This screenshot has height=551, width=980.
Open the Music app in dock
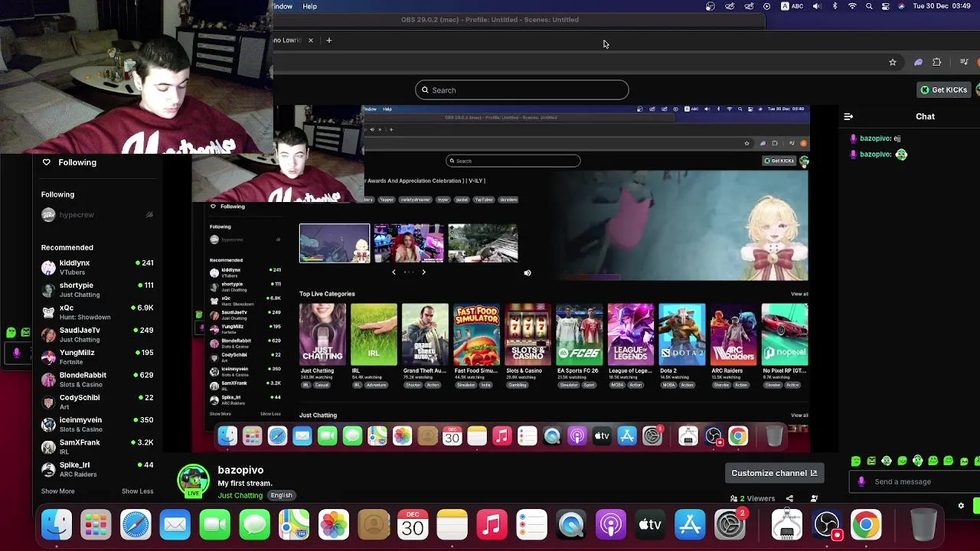click(492, 525)
